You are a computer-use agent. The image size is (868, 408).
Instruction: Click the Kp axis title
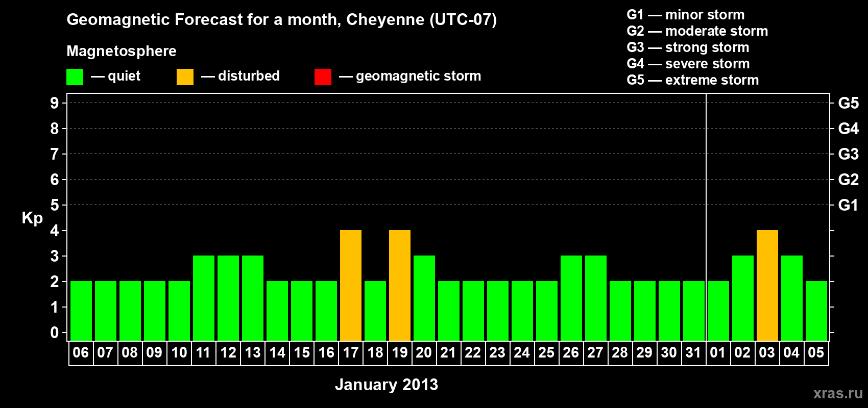32,218
